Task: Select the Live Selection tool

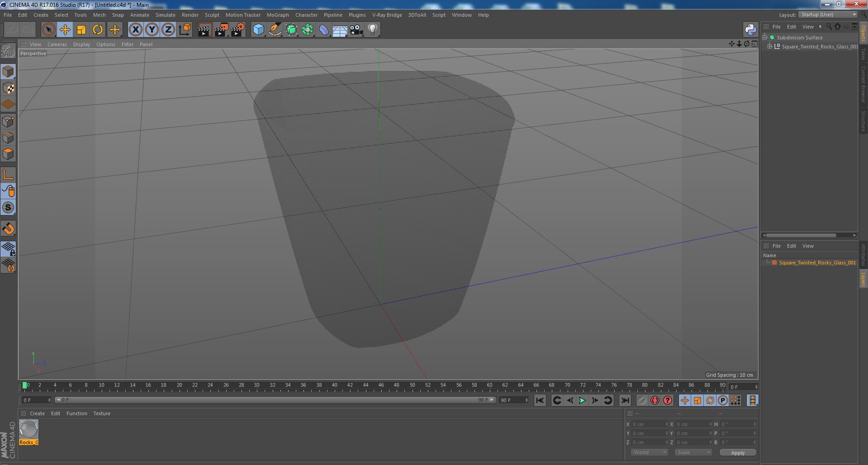Action: 48,30
